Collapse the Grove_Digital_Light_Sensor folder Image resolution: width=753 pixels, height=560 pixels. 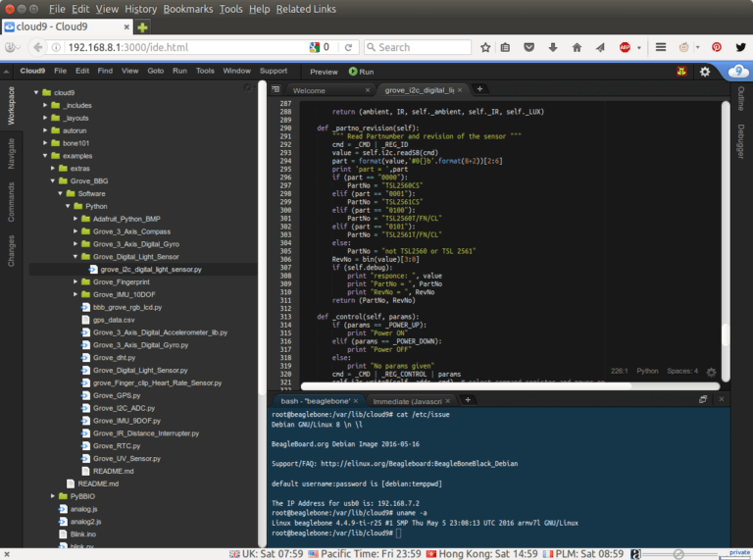75,257
